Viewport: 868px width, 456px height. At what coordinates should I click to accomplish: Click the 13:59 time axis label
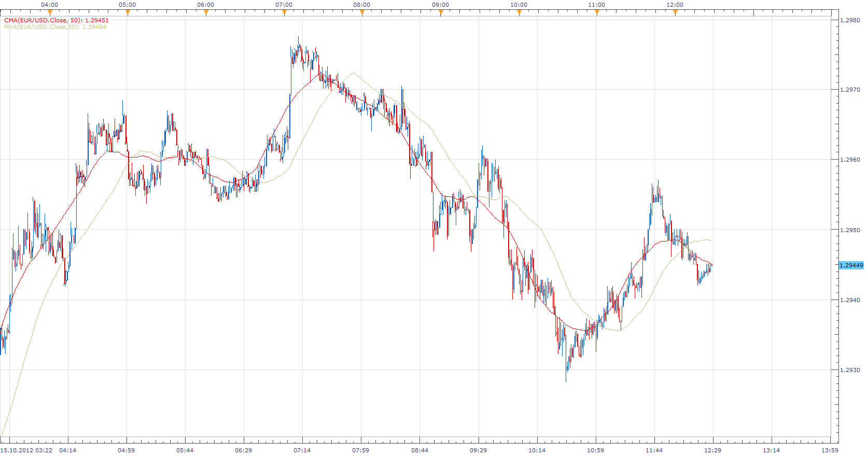click(x=830, y=450)
